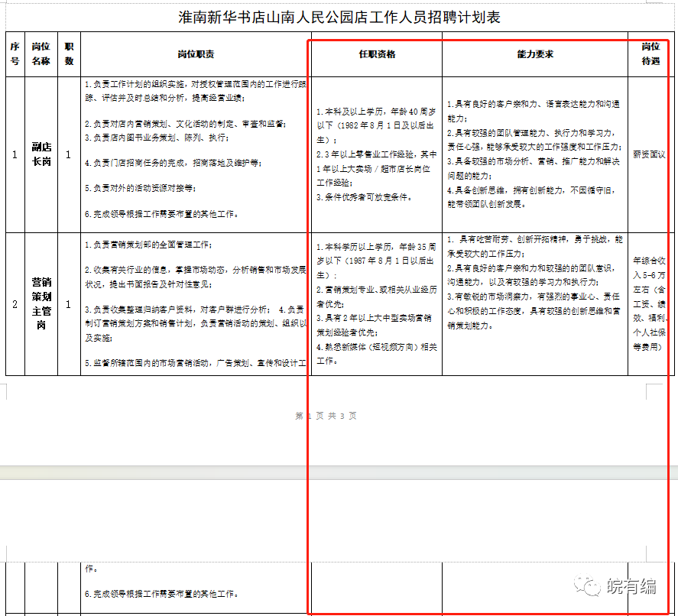Image resolution: width=678 pixels, height=616 pixels.
Task: Click "6.完成领导根据工作需要布置的其他工作" on the second page
Action: [161, 594]
